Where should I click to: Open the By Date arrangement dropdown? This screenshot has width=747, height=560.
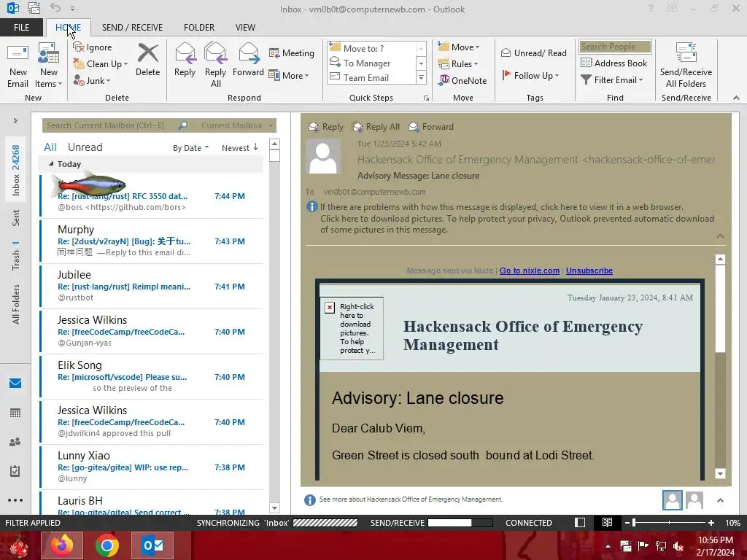[190, 147]
